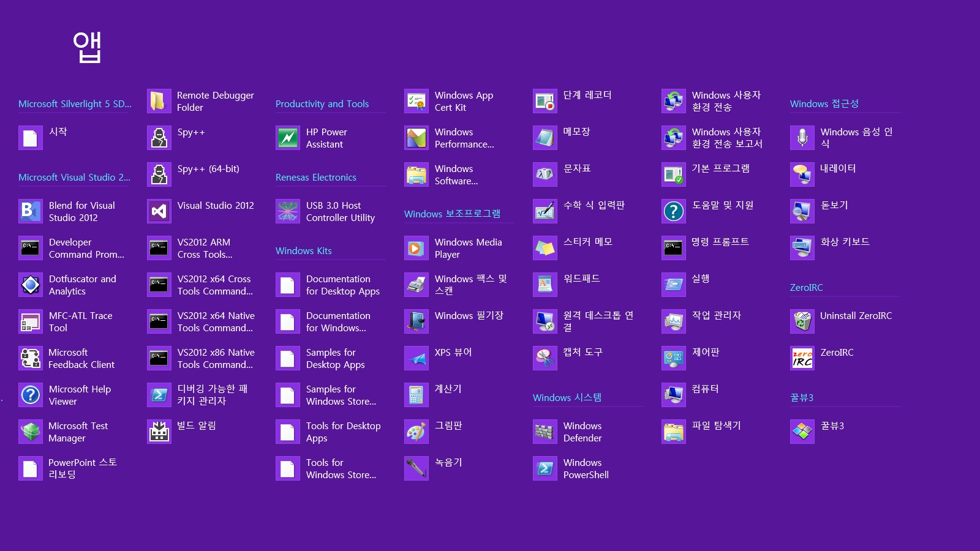Open the Blend for Visual Studio 2012 icon
980x551 pixels.
pos(31,211)
